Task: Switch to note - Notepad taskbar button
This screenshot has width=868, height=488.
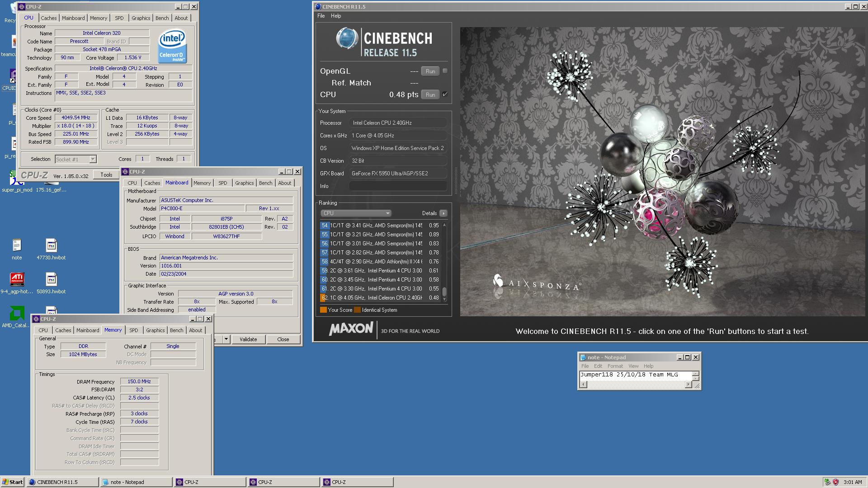Action: point(137,482)
